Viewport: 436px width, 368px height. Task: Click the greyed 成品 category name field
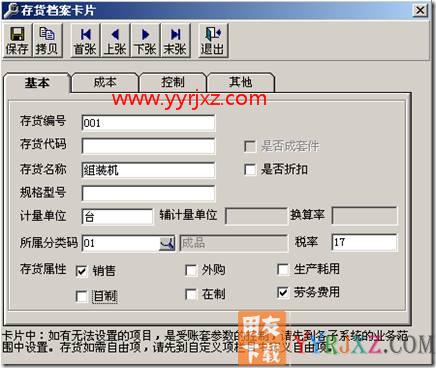[x=233, y=243]
